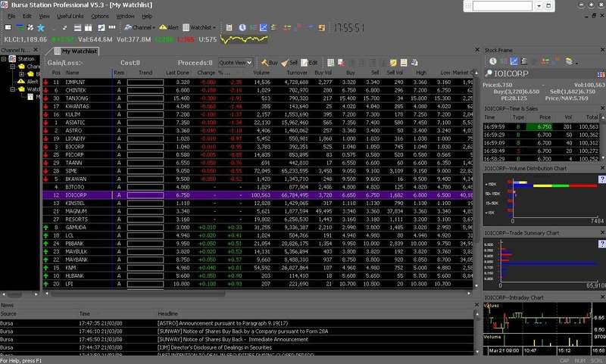The image size is (606, 364).
Task: Click the watchlist horizontal scrollbar thumb
Action: point(138,294)
